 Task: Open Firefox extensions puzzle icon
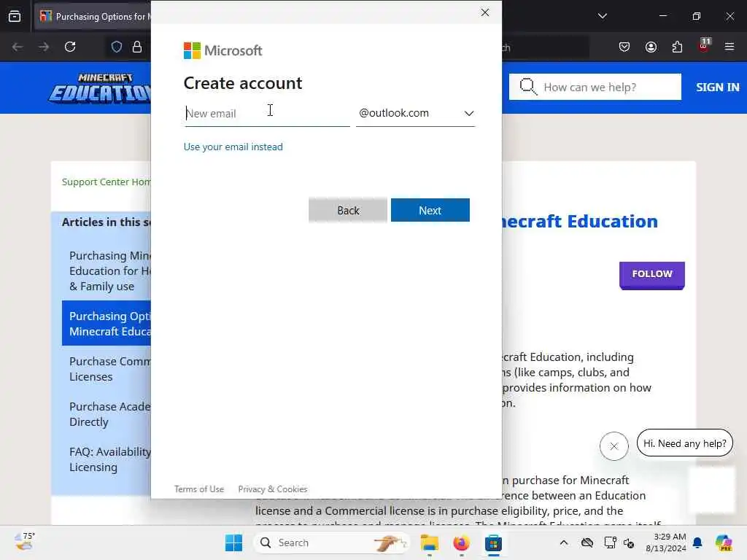point(677,47)
